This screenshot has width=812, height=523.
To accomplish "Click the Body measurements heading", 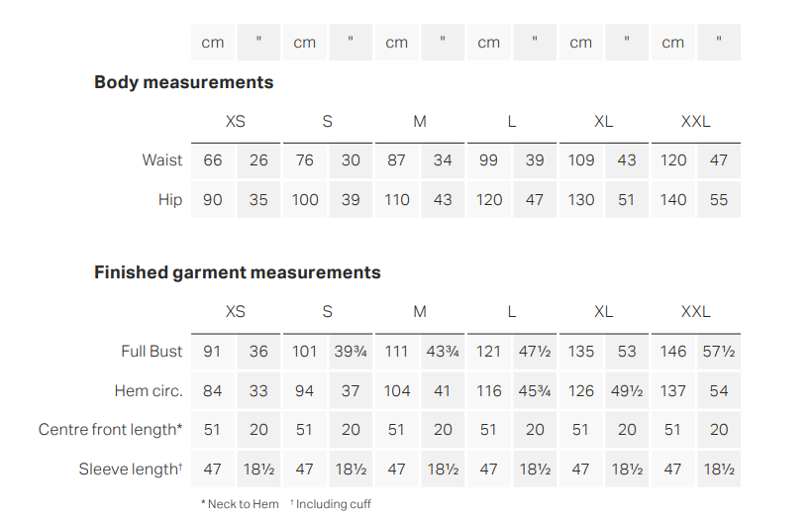I will point(184,82).
